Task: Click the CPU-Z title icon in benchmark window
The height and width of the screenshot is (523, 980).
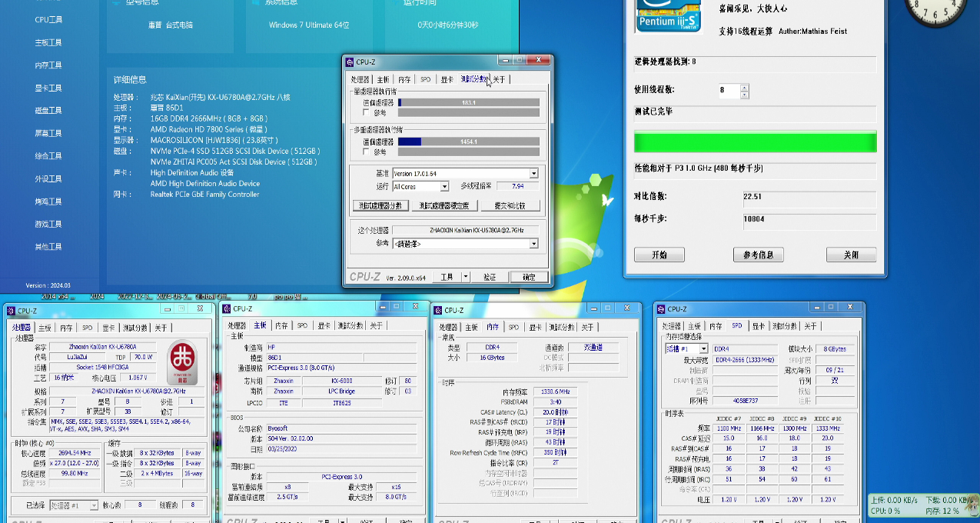Action: point(350,62)
